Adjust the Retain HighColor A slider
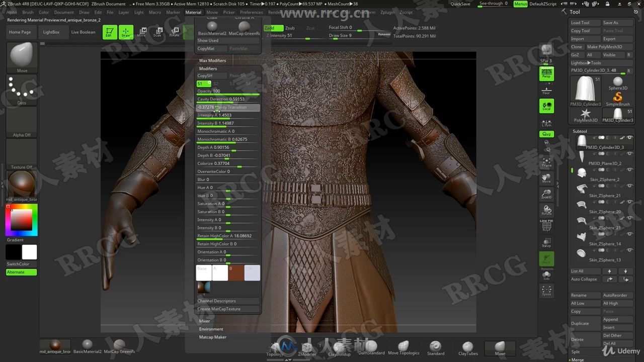644x362 pixels. click(x=228, y=236)
